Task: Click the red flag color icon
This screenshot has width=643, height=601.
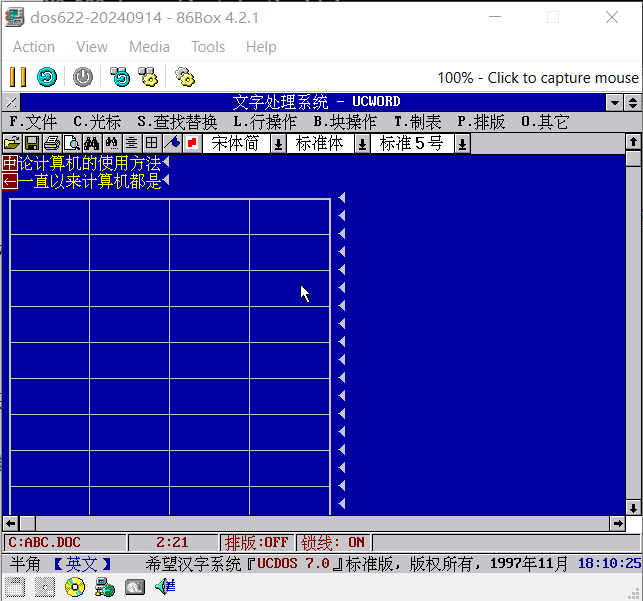Action: pyautogui.click(x=191, y=144)
